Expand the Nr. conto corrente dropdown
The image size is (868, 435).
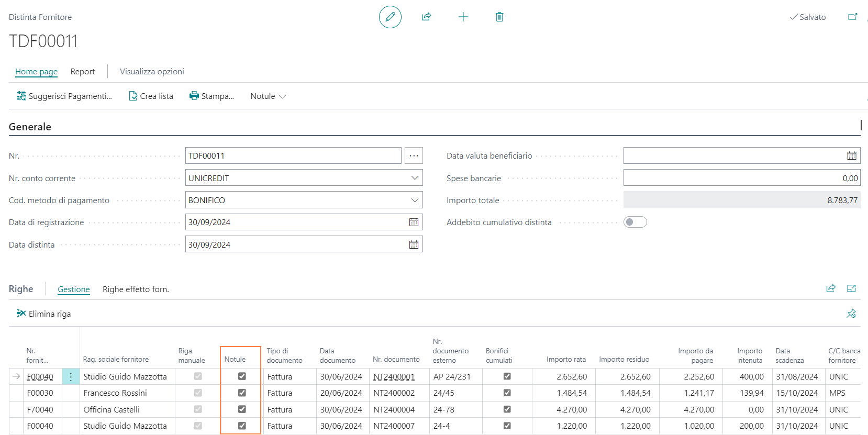[x=415, y=178]
